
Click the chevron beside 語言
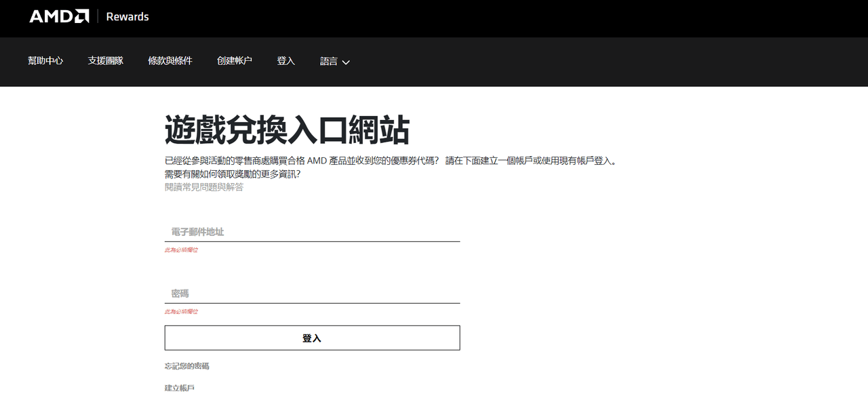click(x=346, y=62)
